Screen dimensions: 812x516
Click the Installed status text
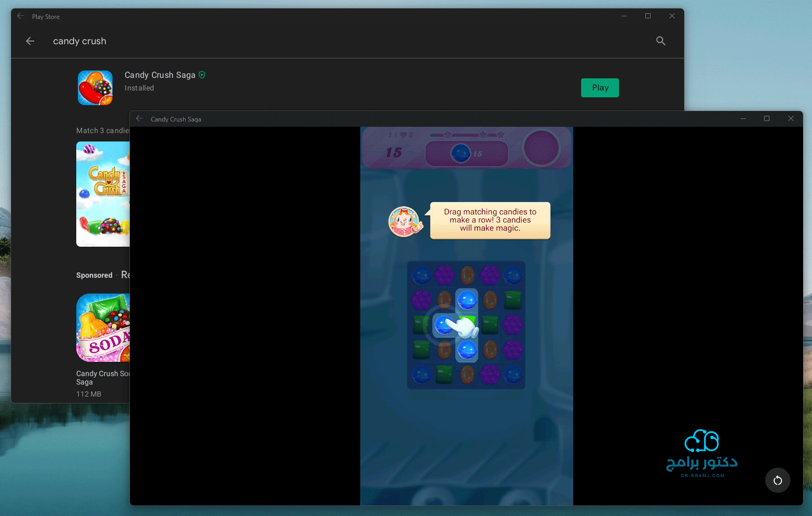[x=139, y=88]
